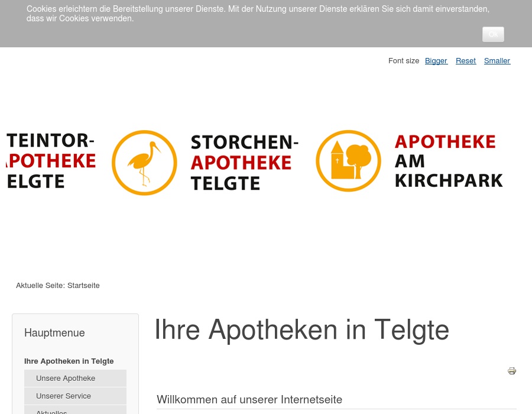Click the Willkommen auf unserer Internetseite heading
The width and height of the screenshot is (532, 414).
click(249, 399)
